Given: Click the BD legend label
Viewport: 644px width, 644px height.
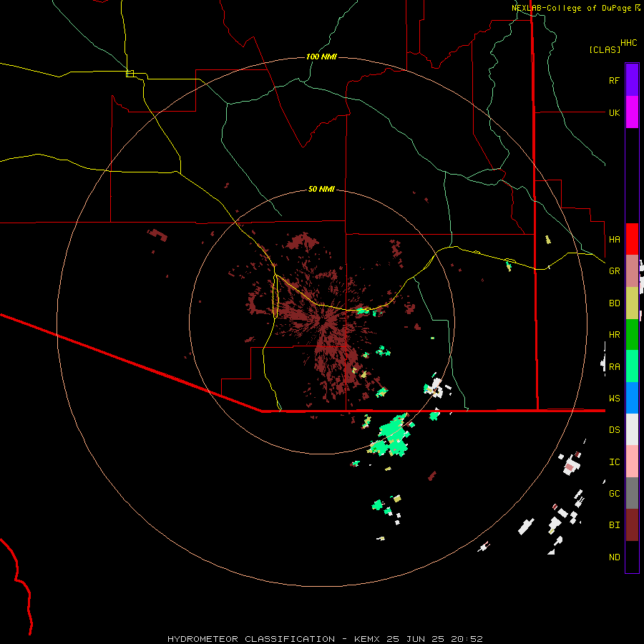Looking at the screenshot, I should tap(614, 303).
